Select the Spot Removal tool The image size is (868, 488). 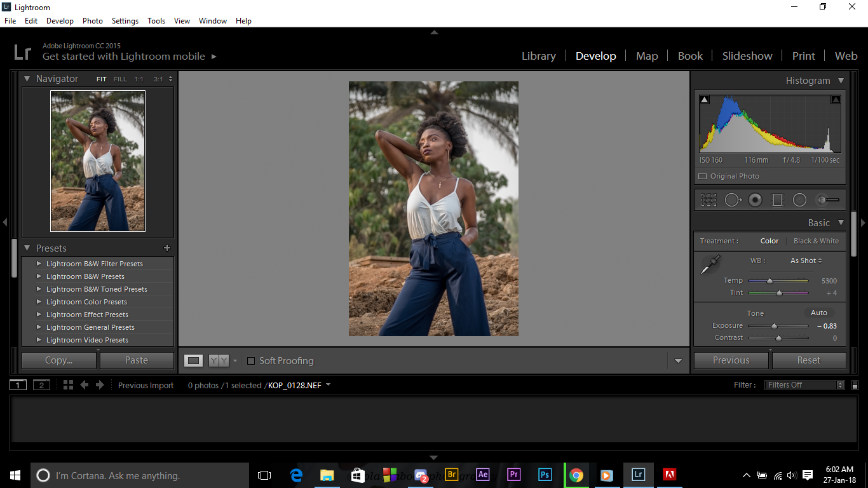pyautogui.click(x=733, y=200)
